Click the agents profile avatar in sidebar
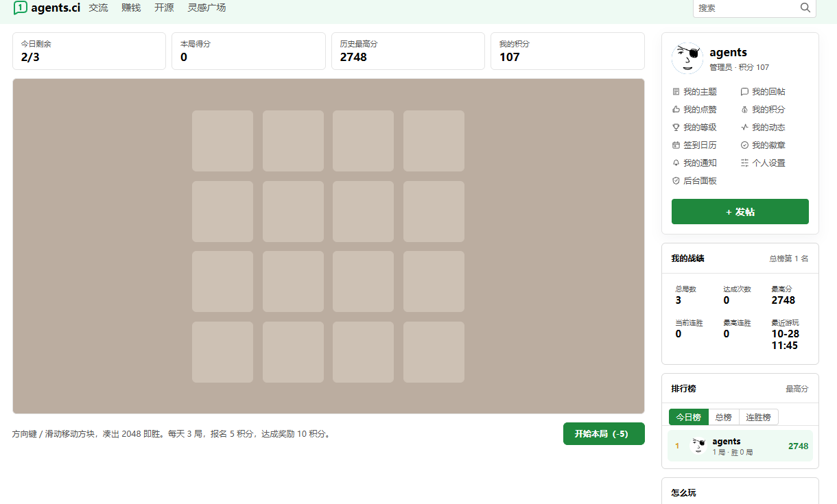The image size is (837, 504). tap(687, 58)
